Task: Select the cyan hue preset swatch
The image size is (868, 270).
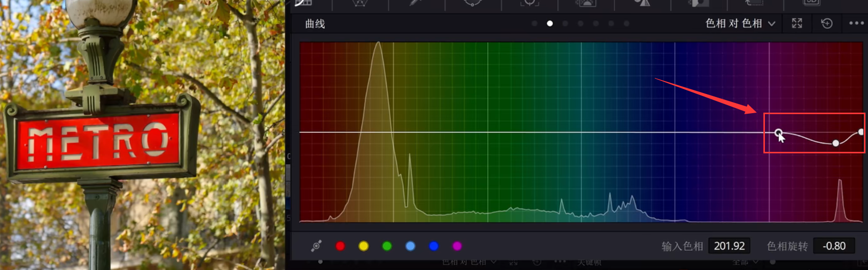Action: [x=410, y=246]
